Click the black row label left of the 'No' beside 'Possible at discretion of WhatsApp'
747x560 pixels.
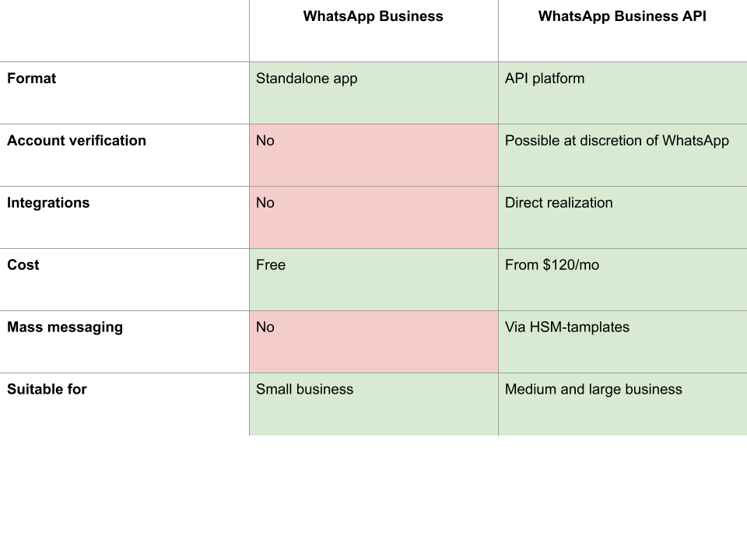click(124, 155)
